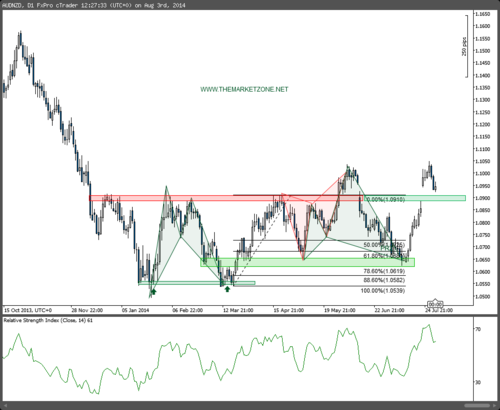
Task: Click the 1.1100 price axis label
Action: (483, 149)
